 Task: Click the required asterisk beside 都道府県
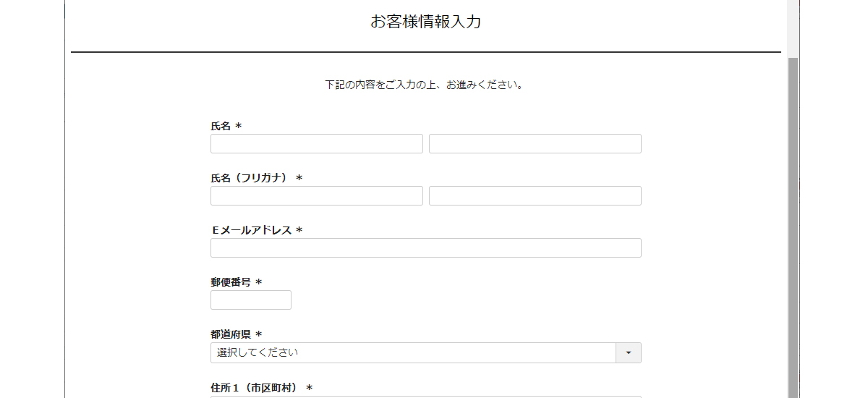[259, 335]
